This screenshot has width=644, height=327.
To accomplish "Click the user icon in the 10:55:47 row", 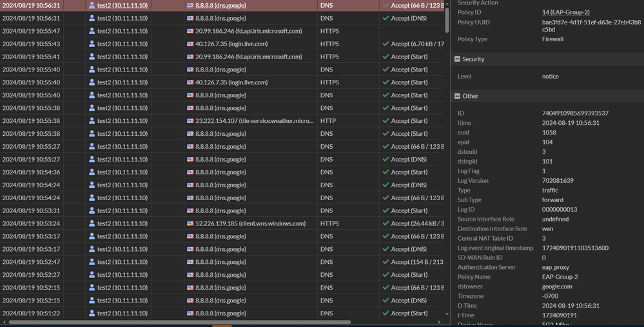I will pyautogui.click(x=92, y=31).
